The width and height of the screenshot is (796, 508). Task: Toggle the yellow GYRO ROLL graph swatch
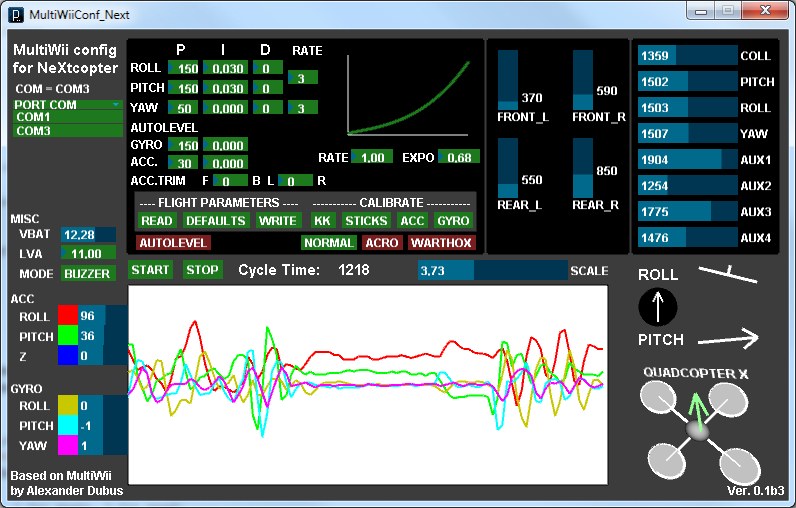68,405
